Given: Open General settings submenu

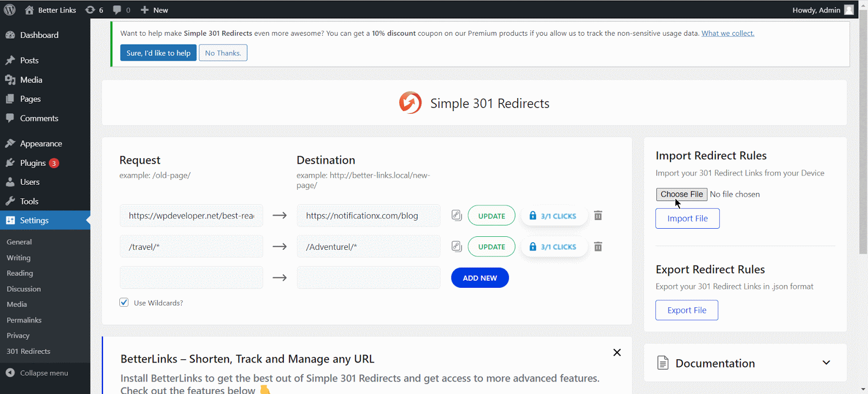Looking at the screenshot, I should tap(19, 242).
